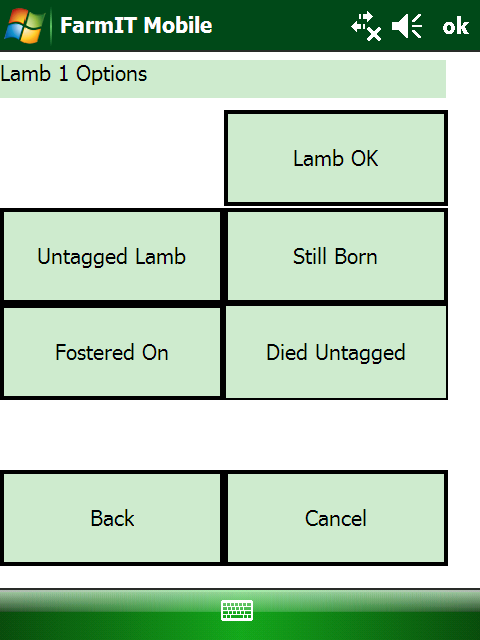Tap the network connectivity status icon
This screenshot has height=640, width=480.
coord(366,26)
